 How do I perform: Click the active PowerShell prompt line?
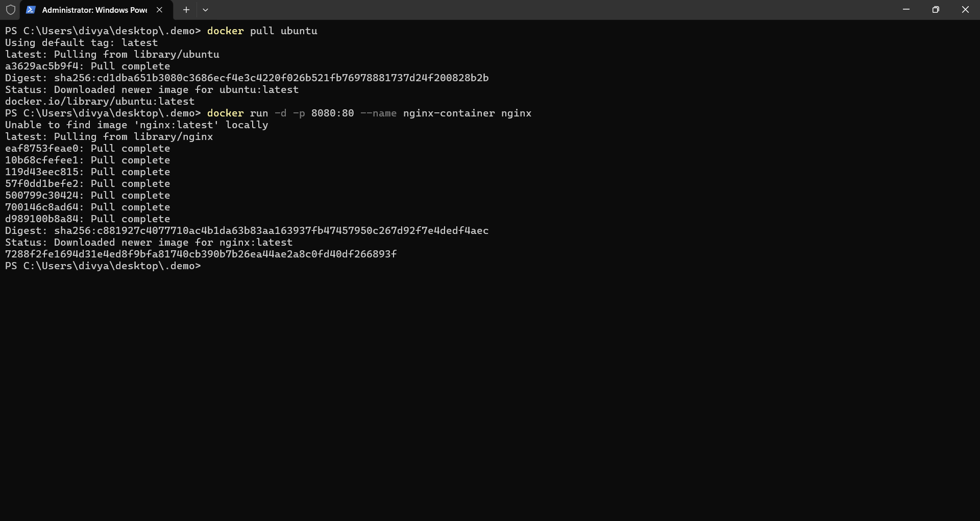pos(102,266)
